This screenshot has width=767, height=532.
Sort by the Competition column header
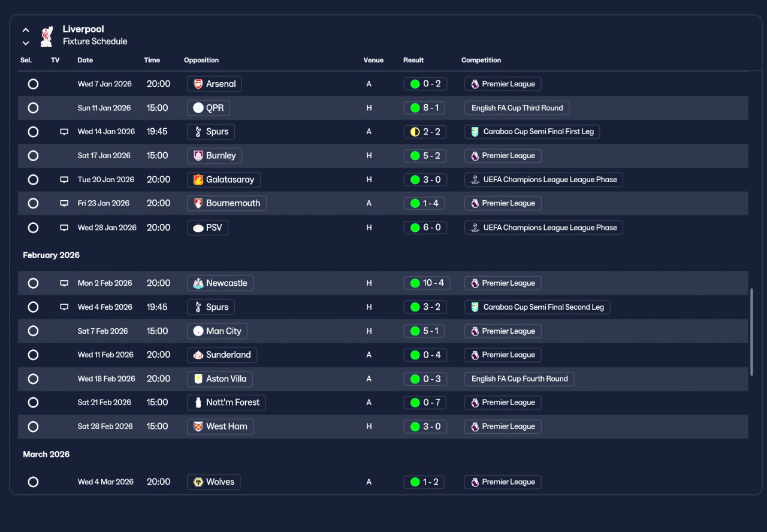click(481, 61)
